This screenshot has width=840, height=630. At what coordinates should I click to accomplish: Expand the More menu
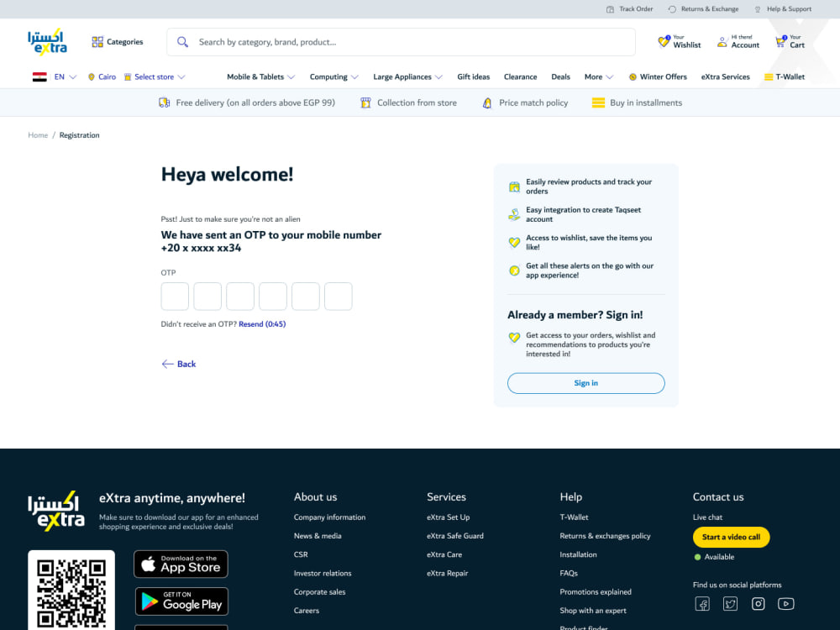[x=598, y=77]
